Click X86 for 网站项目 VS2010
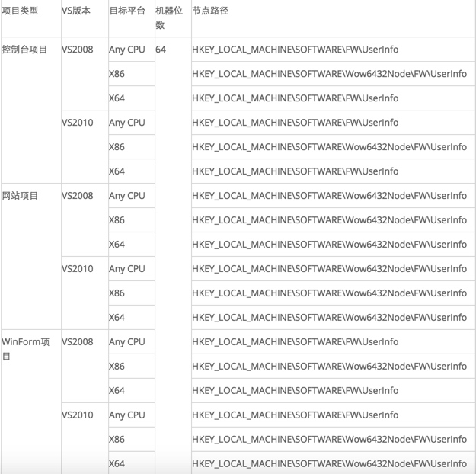 pos(132,293)
